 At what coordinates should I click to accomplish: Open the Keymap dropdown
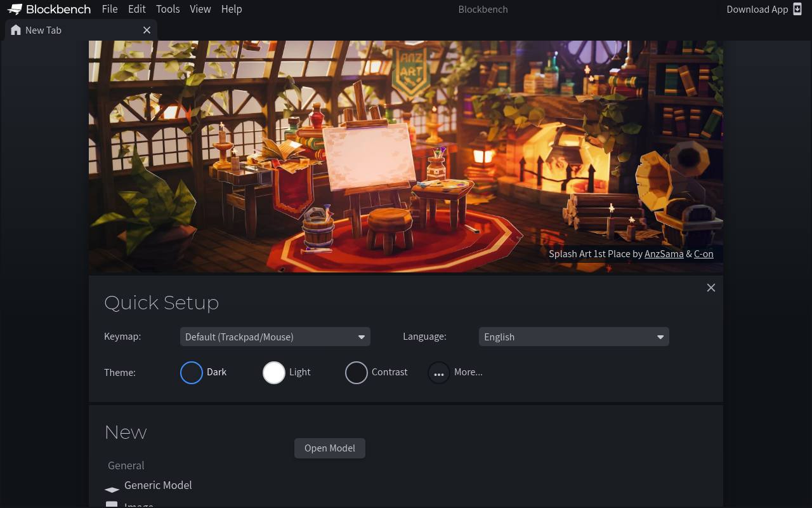275,337
